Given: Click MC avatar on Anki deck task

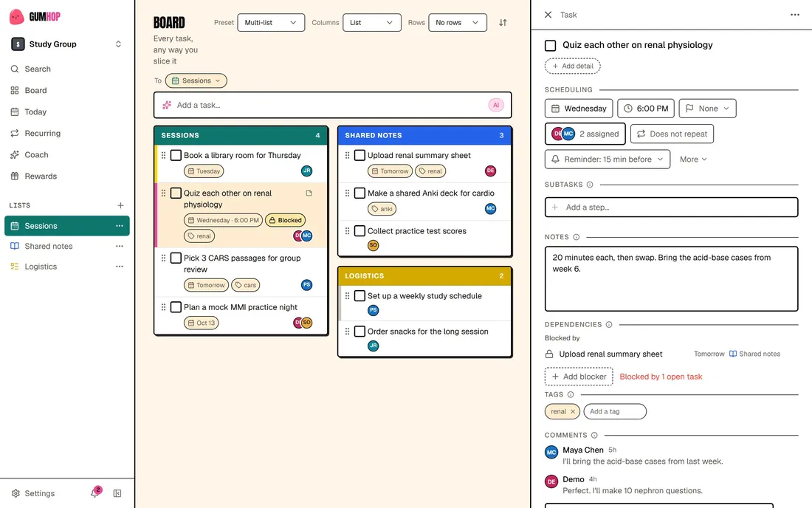Looking at the screenshot, I should coord(490,209).
